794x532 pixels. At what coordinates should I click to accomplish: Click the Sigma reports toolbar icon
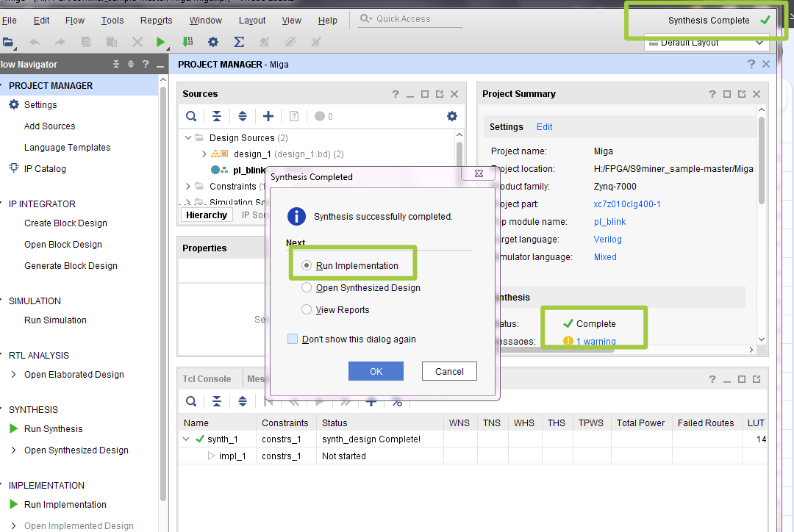click(239, 42)
